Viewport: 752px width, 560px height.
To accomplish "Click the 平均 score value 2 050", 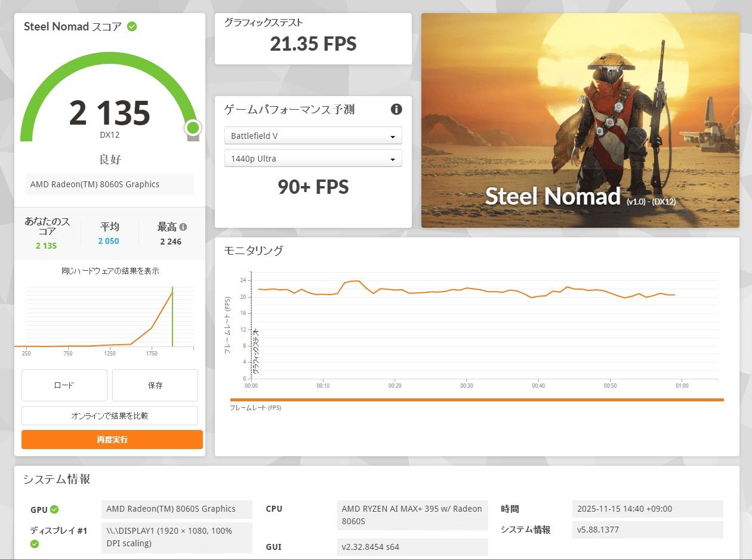I will coord(109,241).
